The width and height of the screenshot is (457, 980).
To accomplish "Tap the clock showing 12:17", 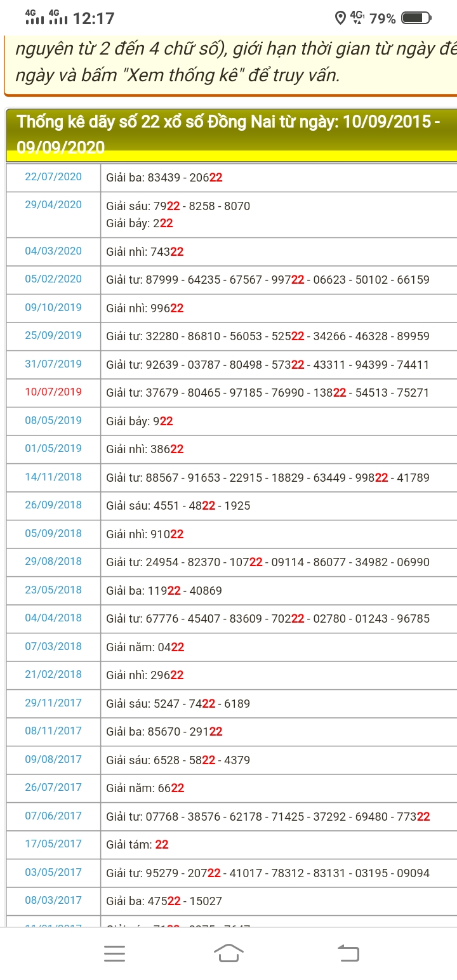I will (94, 18).
